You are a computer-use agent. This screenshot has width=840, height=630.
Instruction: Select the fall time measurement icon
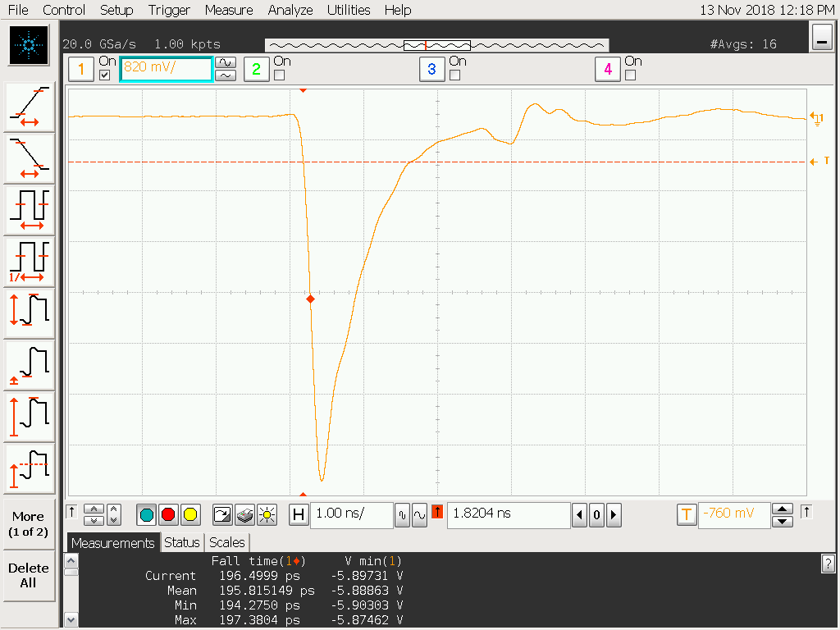point(30,158)
